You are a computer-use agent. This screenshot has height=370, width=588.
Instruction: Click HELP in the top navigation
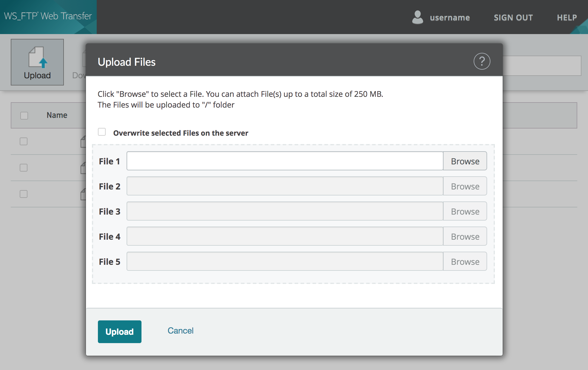click(565, 17)
